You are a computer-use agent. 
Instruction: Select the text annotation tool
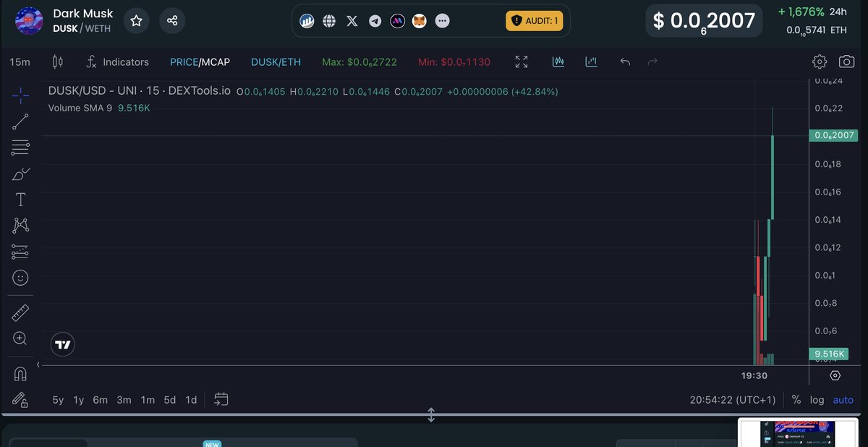pyautogui.click(x=20, y=200)
